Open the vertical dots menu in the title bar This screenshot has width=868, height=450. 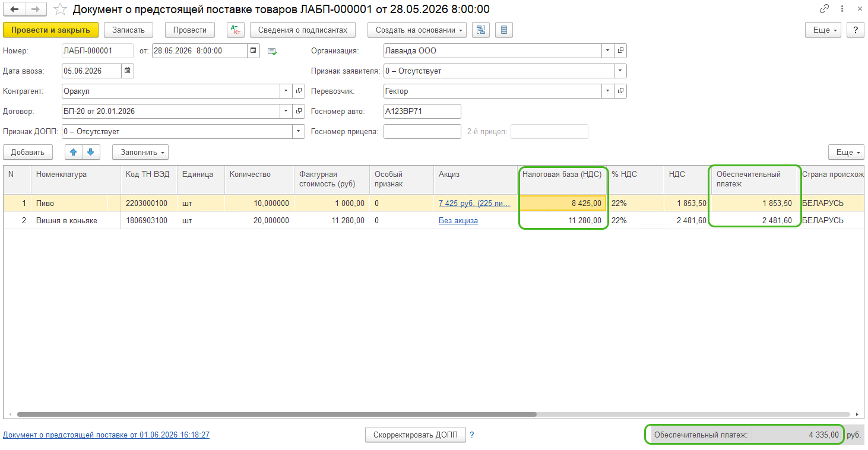coord(841,9)
